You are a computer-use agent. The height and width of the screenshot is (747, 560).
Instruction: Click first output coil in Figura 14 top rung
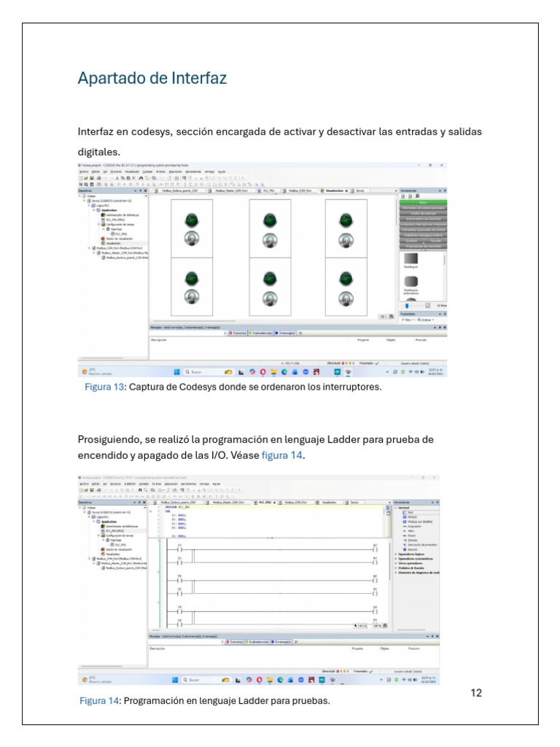coord(375,549)
